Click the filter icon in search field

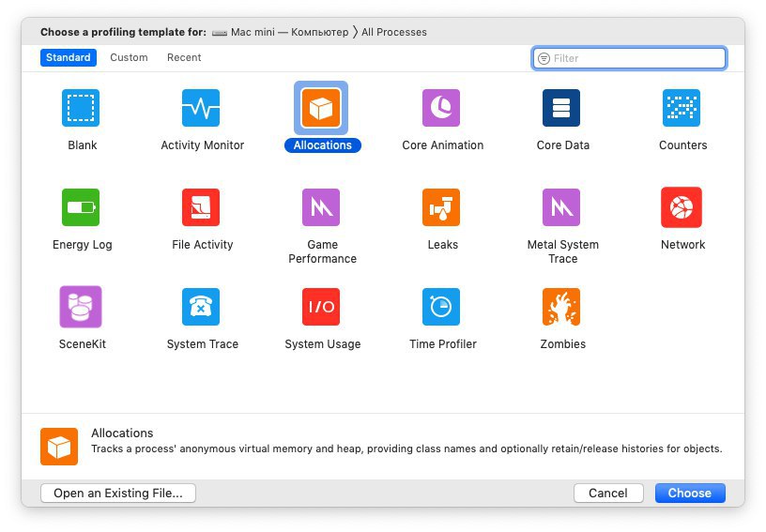(544, 58)
